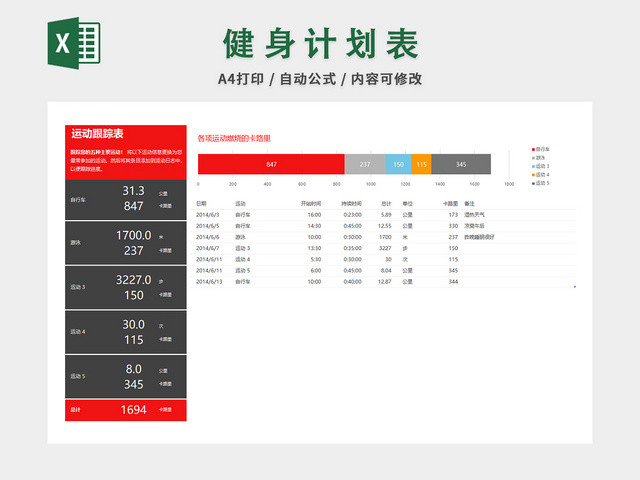Click the start time 6:00
The image size is (640, 480).
(x=316, y=271)
